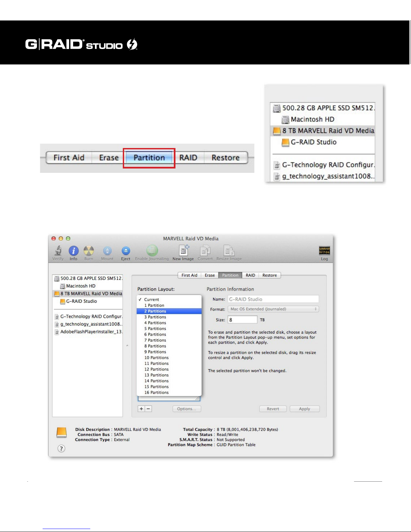Click the Name field G-RAID Studio

coord(273,299)
